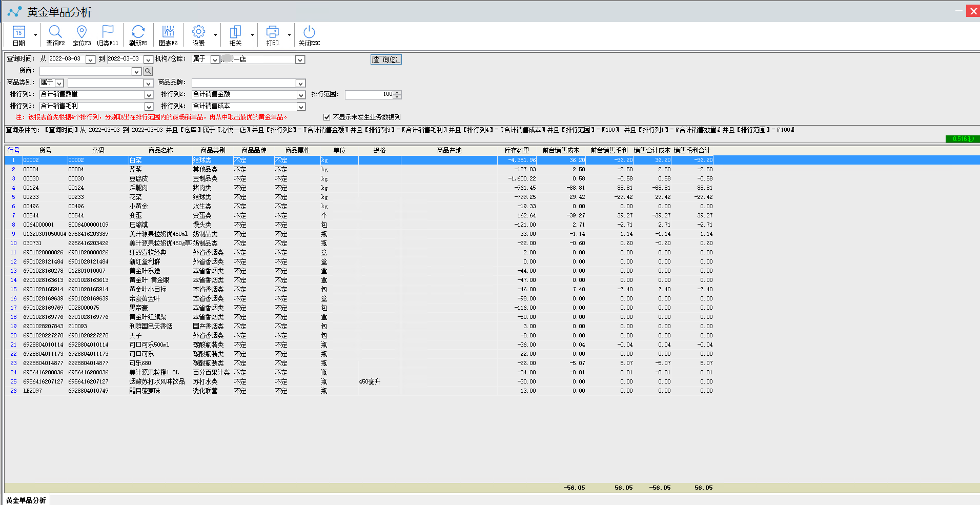
Task: Click the 查询F2 magnifier icon
Action: (x=55, y=35)
